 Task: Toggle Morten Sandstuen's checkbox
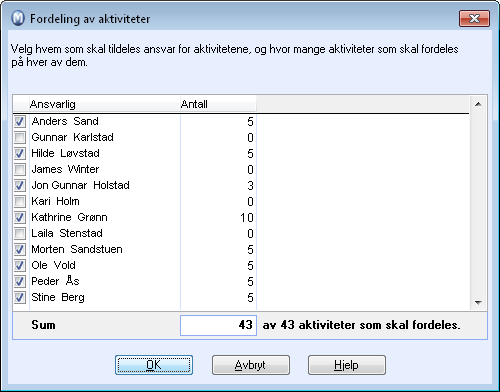[20, 249]
